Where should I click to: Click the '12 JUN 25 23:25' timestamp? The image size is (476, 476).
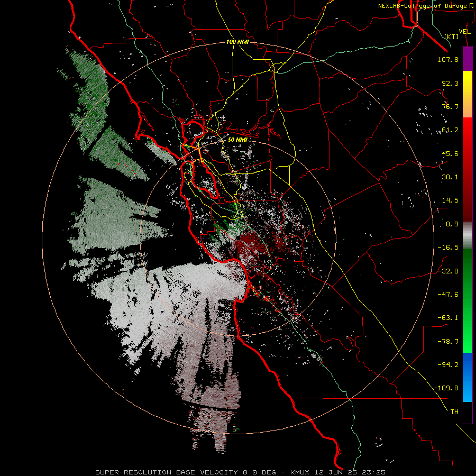point(351,472)
